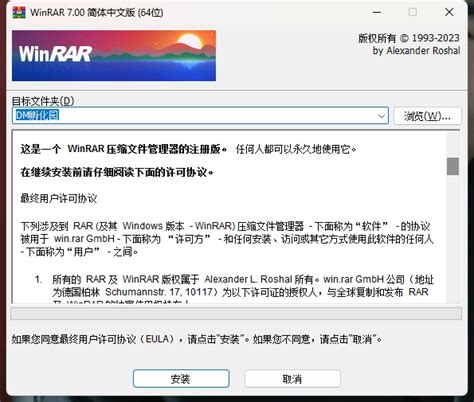This screenshot has width=474, height=402.
Task: Click the WinRAR sunset banner image
Action: 114,55
